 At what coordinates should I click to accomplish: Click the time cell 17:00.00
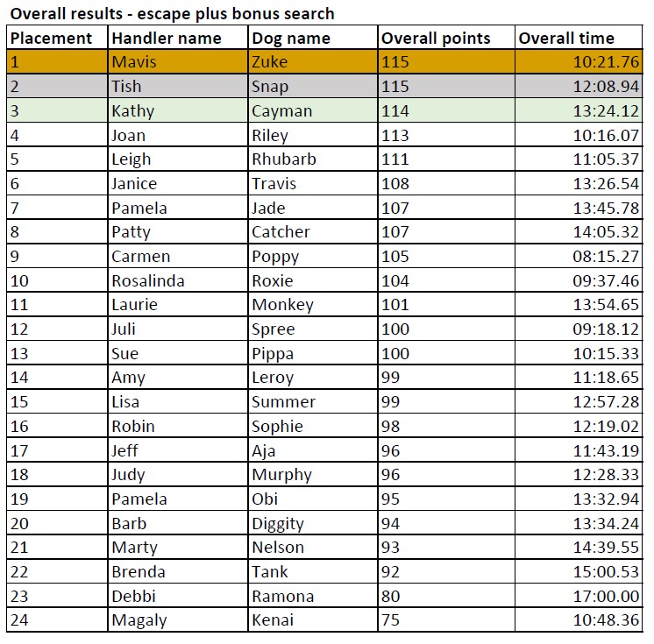click(x=579, y=596)
